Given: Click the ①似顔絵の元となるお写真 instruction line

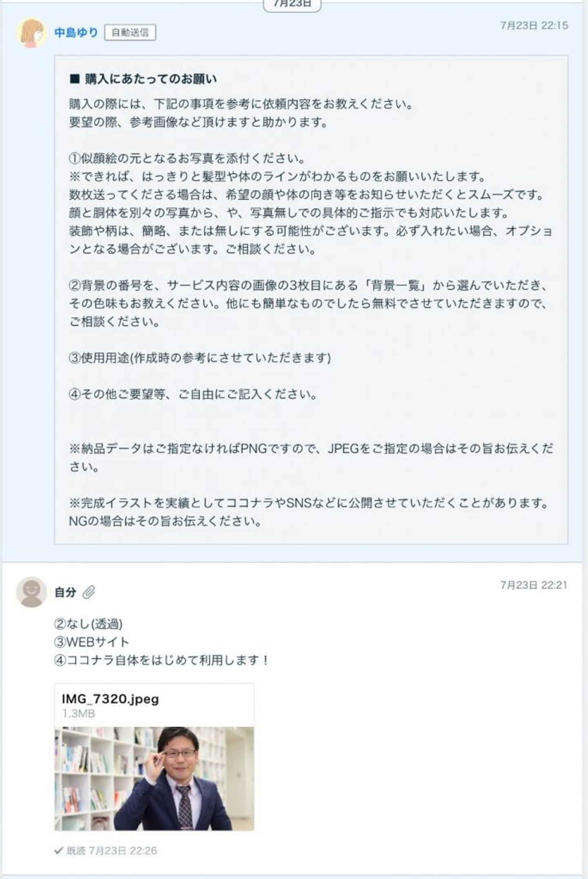Looking at the screenshot, I should 187,158.
